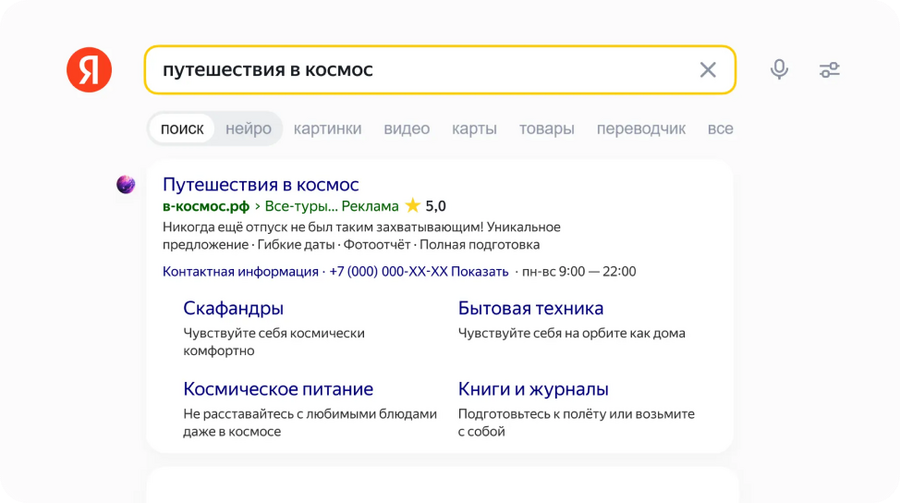This screenshot has width=900, height=503.
Task: Open the Все-туры… breadcrumb link
Action: click(301, 206)
